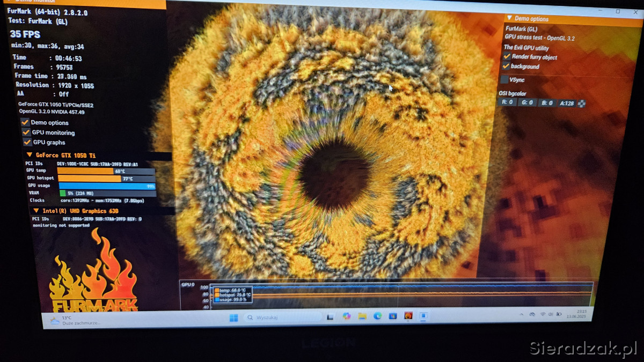Screen dimensions: 644x362
Task: Click the volume icon in system tray
Action: 551,314
